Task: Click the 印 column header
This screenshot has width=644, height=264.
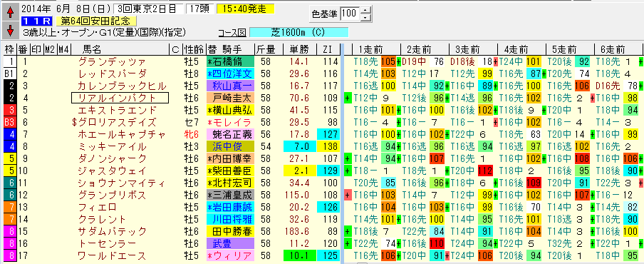Action: (x=36, y=50)
